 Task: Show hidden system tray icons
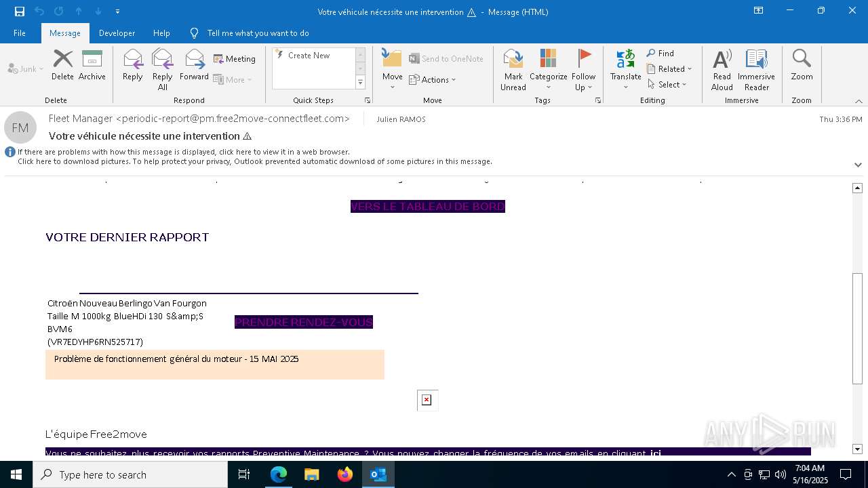pos(731,474)
